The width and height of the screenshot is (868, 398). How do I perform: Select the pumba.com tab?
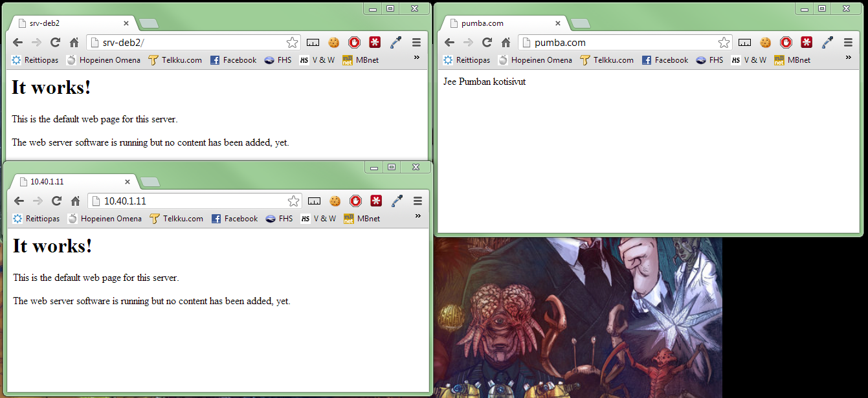pos(503,23)
